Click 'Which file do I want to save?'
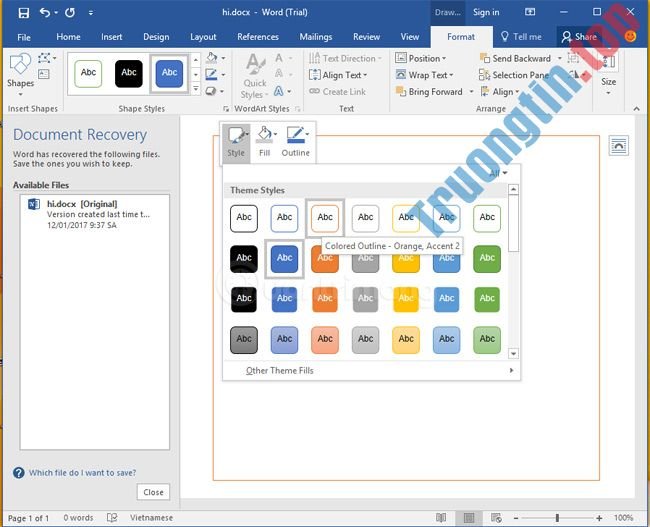 [x=82, y=473]
